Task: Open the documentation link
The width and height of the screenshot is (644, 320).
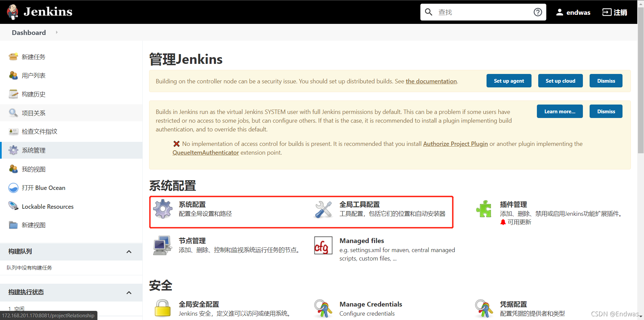Action: 431,81
